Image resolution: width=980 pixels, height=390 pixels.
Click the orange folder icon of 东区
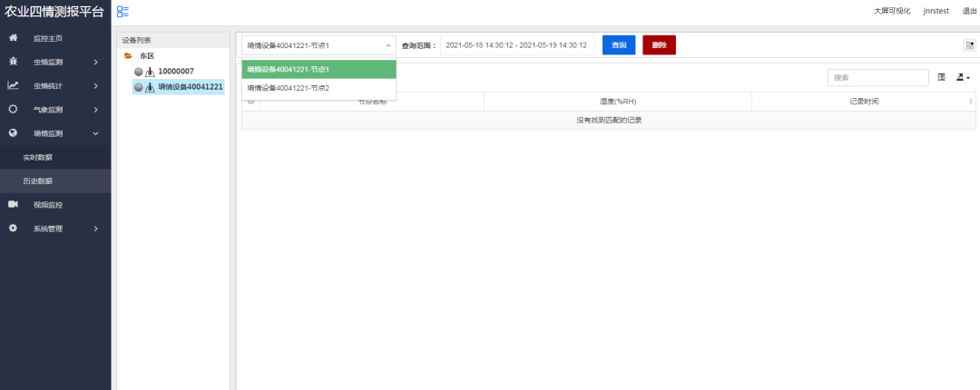(x=128, y=55)
